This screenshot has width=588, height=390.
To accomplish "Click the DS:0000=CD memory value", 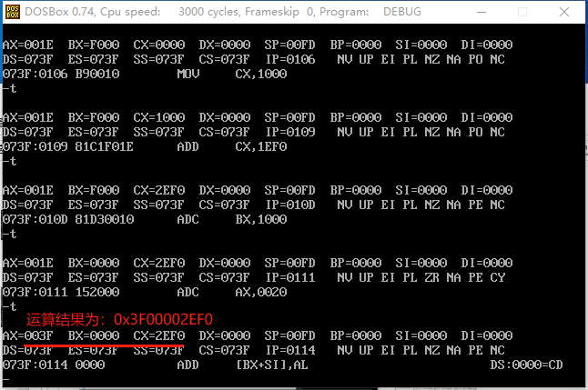I will click(x=526, y=365).
